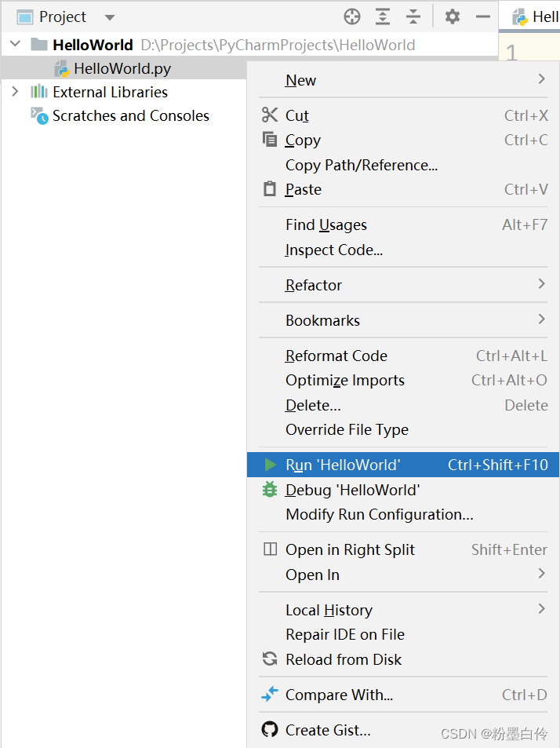Select Reformat Code menu entry
This screenshot has width=560, height=748.
click(x=403, y=356)
